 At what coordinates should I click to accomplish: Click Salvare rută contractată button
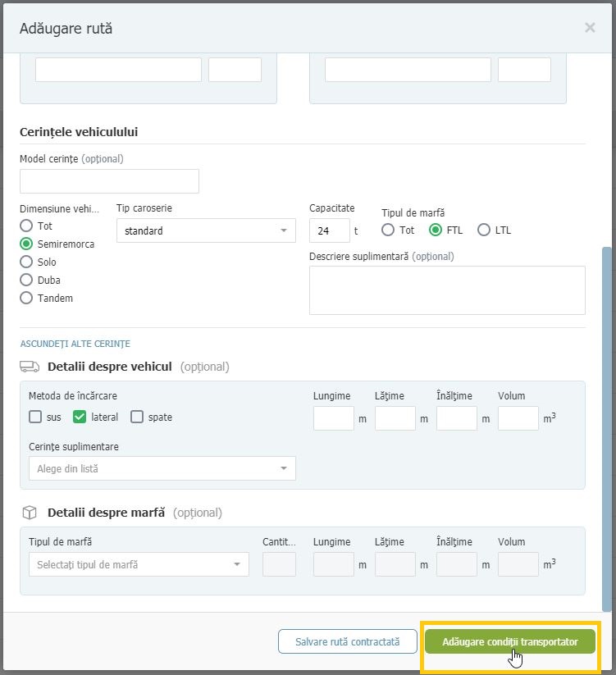point(348,641)
